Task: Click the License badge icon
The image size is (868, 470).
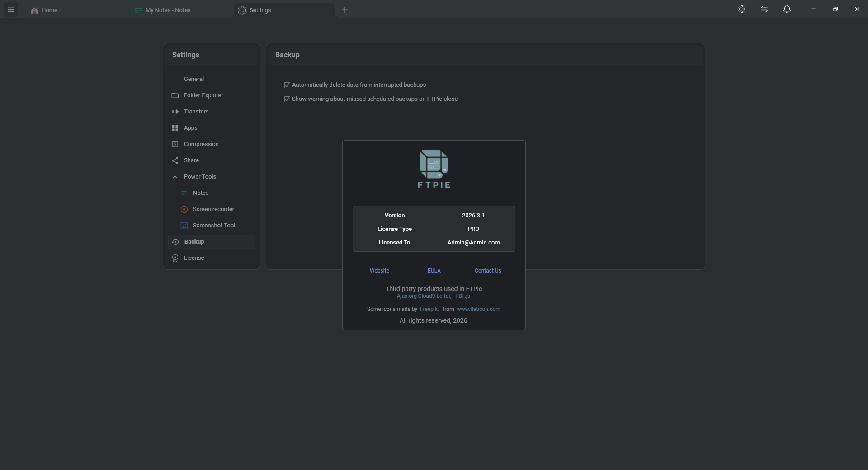Action: (x=175, y=258)
